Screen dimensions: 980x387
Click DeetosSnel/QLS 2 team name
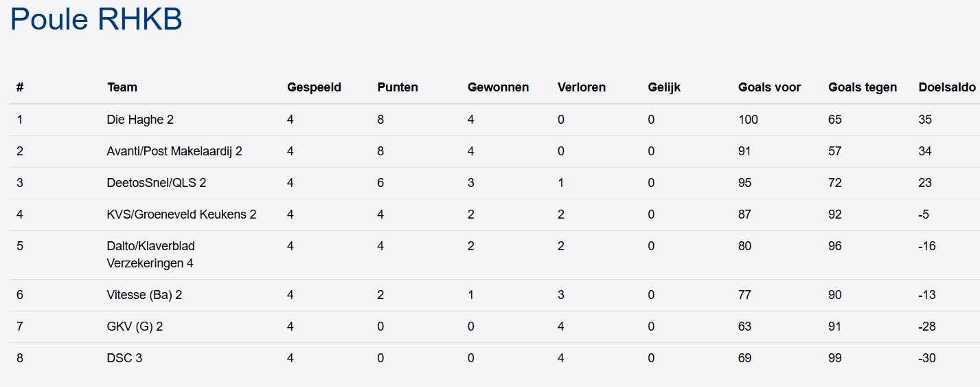157,183
